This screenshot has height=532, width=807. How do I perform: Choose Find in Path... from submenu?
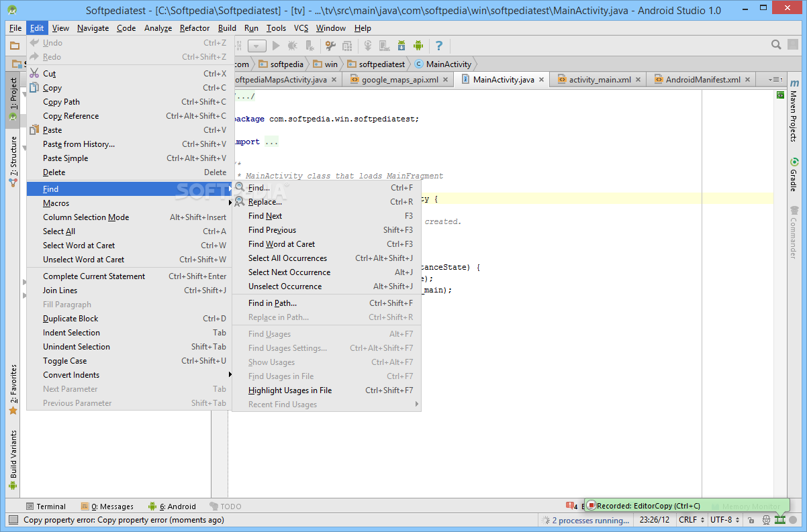point(326,303)
